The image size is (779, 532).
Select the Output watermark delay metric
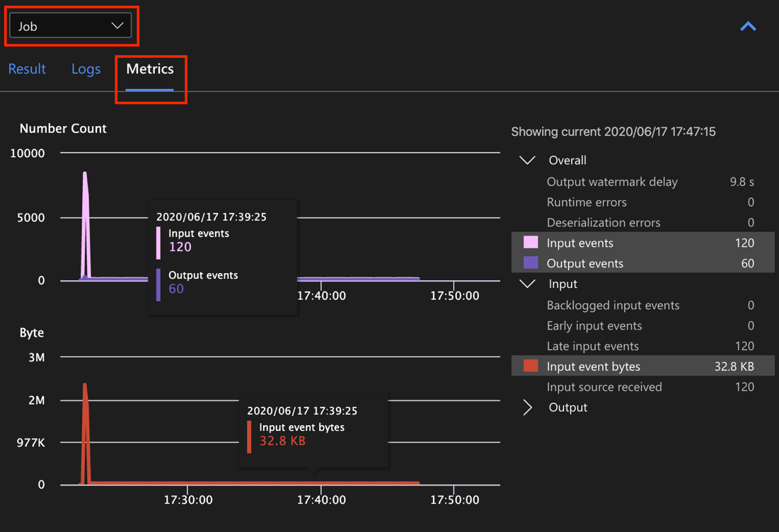point(611,182)
